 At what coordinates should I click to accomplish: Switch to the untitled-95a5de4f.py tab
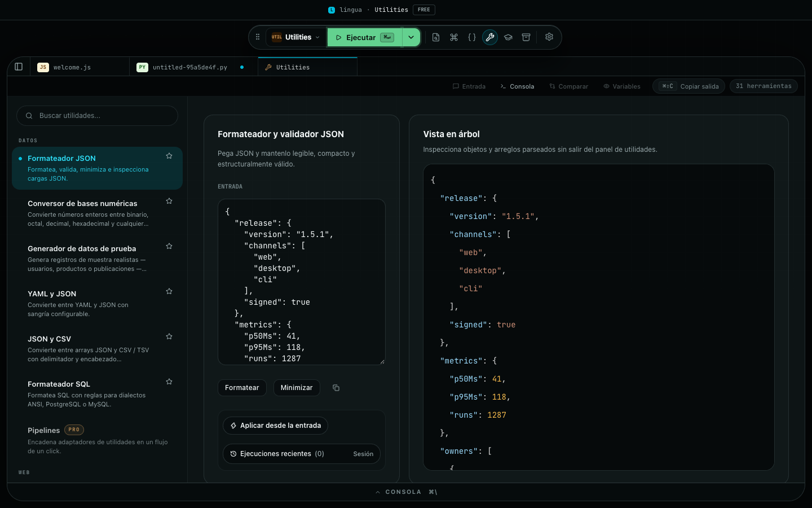pyautogui.click(x=193, y=67)
